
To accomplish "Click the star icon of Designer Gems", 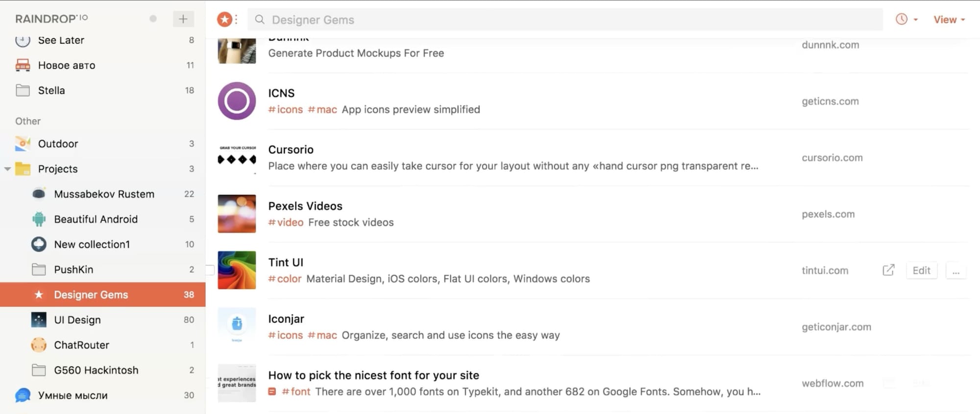I will (x=39, y=294).
